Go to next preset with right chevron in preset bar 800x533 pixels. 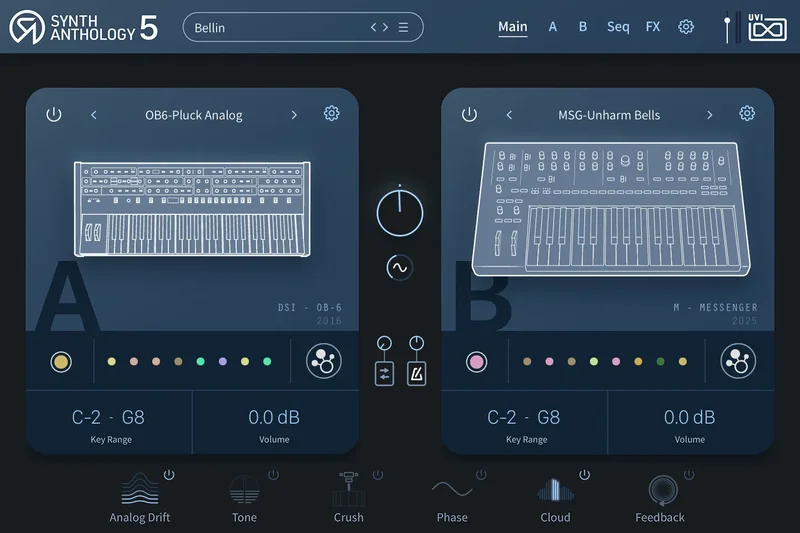(385, 28)
